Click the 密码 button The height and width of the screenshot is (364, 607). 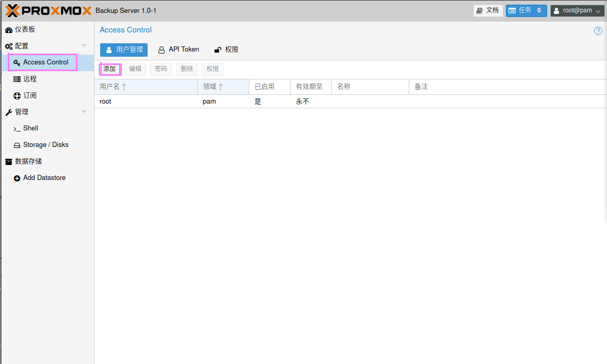point(161,69)
